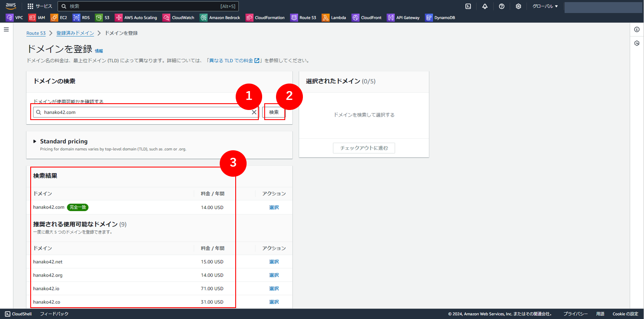Open the 情報 info link beside title

click(99, 51)
